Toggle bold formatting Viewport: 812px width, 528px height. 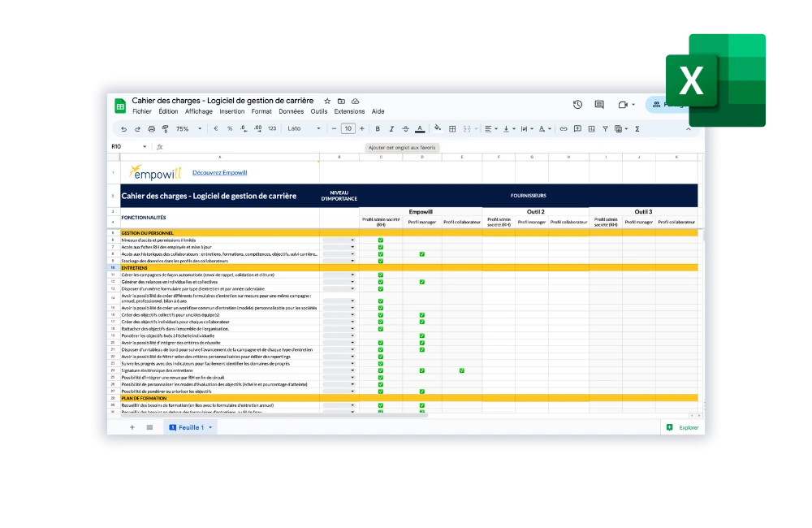[x=378, y=128]
